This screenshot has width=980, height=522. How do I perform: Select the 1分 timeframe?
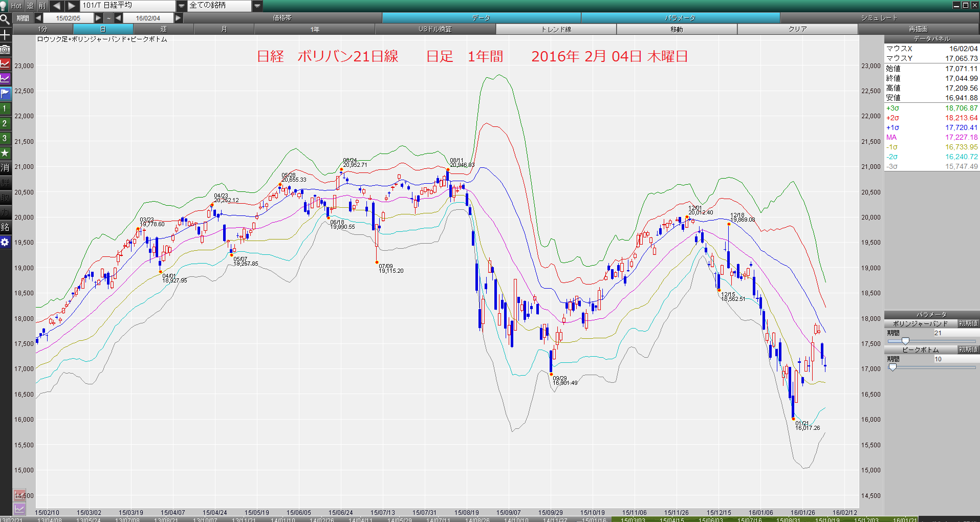coord(42,29)
